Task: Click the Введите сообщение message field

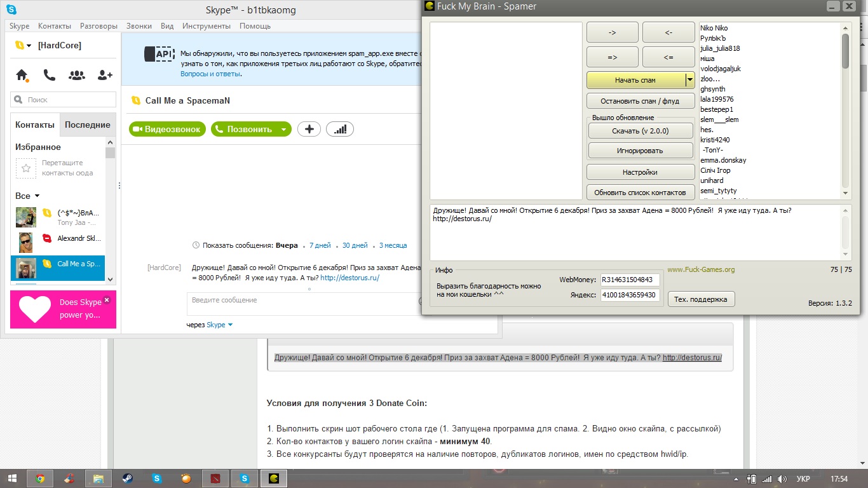Action: tap(305, 304)
